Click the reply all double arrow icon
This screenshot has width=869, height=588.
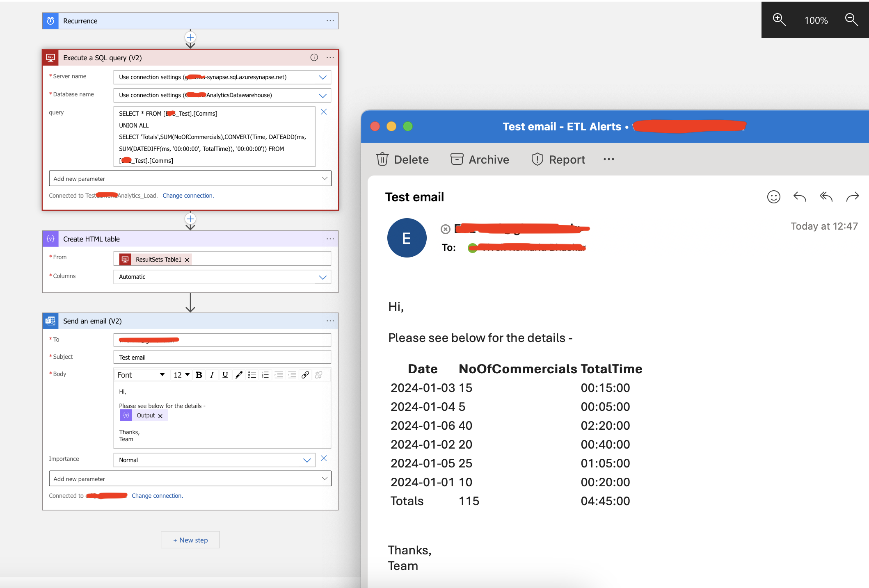pos(826,197)
